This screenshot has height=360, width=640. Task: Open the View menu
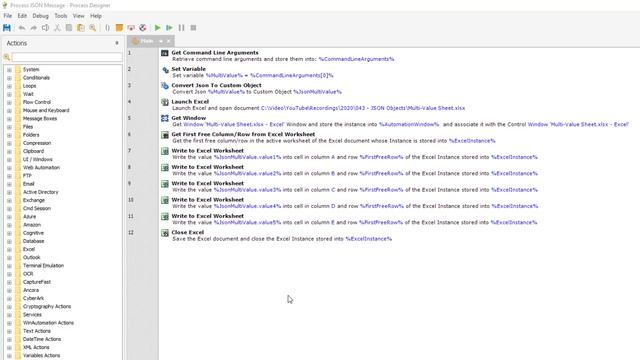78,16
